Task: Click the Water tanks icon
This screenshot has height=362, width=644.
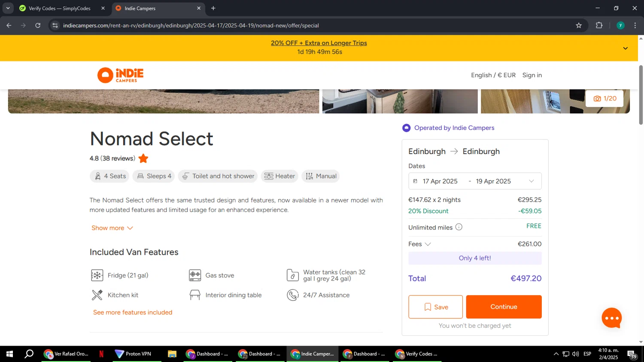Action: coord(293,275)
